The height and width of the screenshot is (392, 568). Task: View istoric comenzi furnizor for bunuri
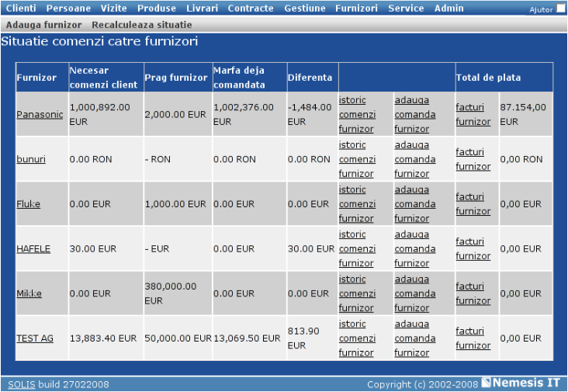pyautogui.click(x=357, y=159)
